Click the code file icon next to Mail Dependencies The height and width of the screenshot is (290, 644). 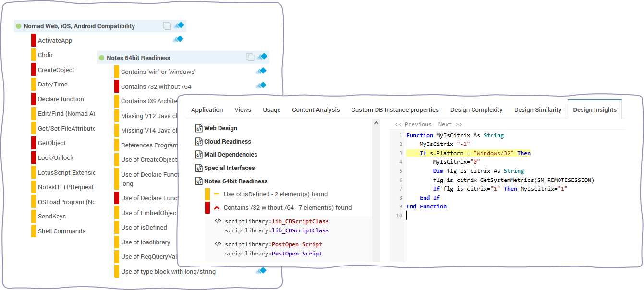[x=199, y=155]
